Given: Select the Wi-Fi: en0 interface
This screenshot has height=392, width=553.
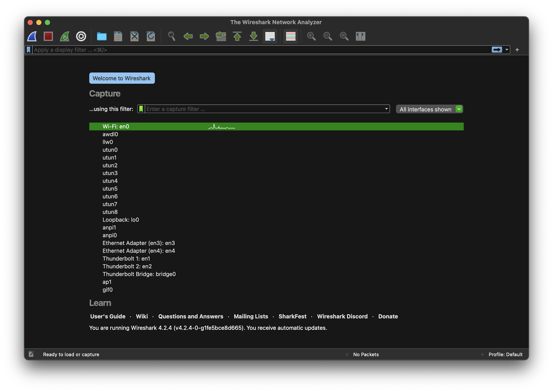Looking at the screenshot, I should pyautogui.click(x=276, y=126).
